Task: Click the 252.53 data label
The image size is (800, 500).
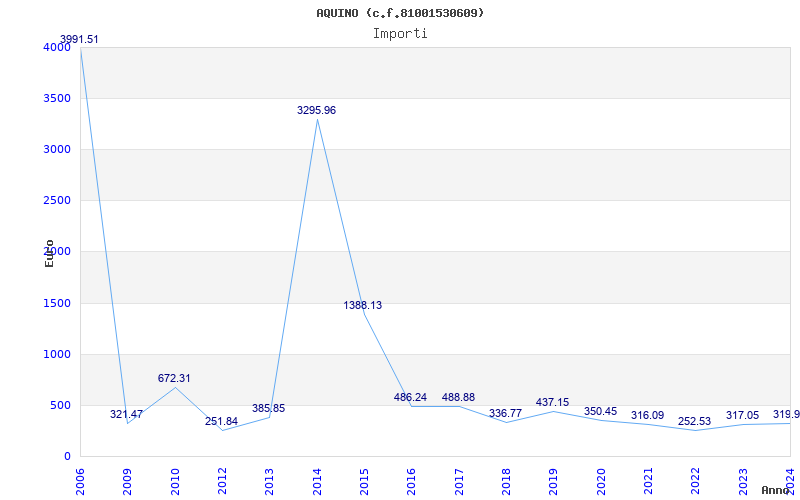Action: click(x=694, y=421)
